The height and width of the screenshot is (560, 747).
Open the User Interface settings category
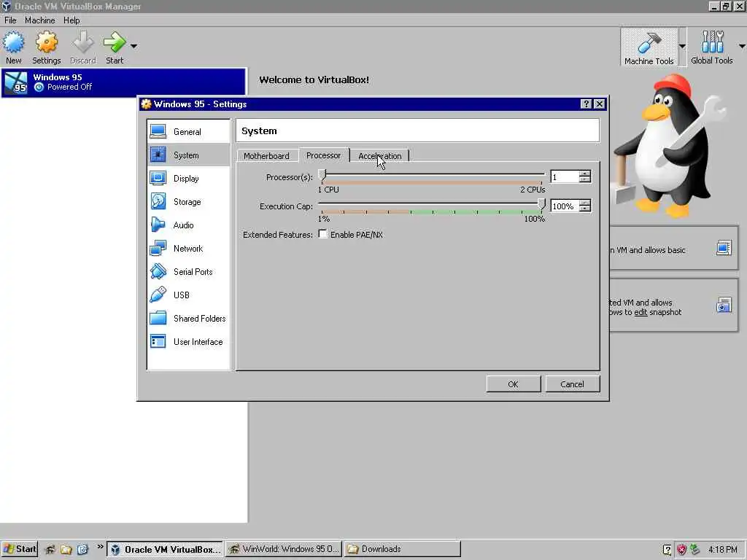coord(189,341)
